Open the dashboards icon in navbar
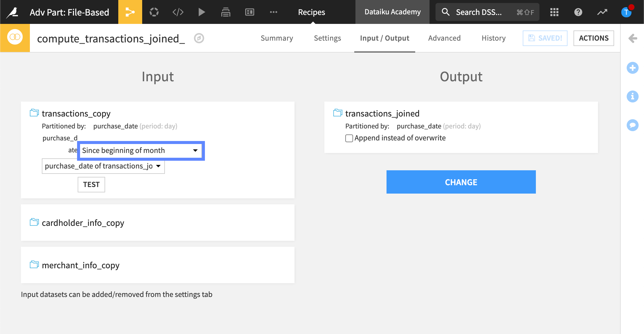Image resolution: width=644 pixels, height=334 pixels. (x=249, y=12)
